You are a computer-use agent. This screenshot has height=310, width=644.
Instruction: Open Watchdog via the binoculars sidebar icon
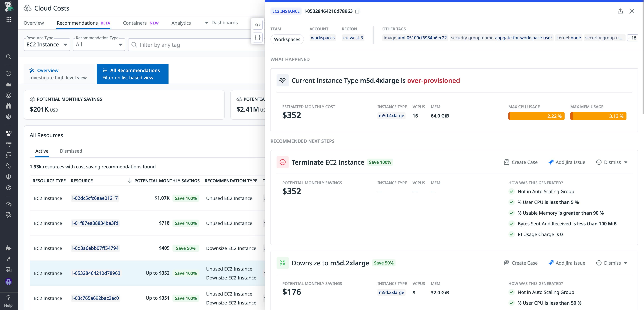coord(9,106)
